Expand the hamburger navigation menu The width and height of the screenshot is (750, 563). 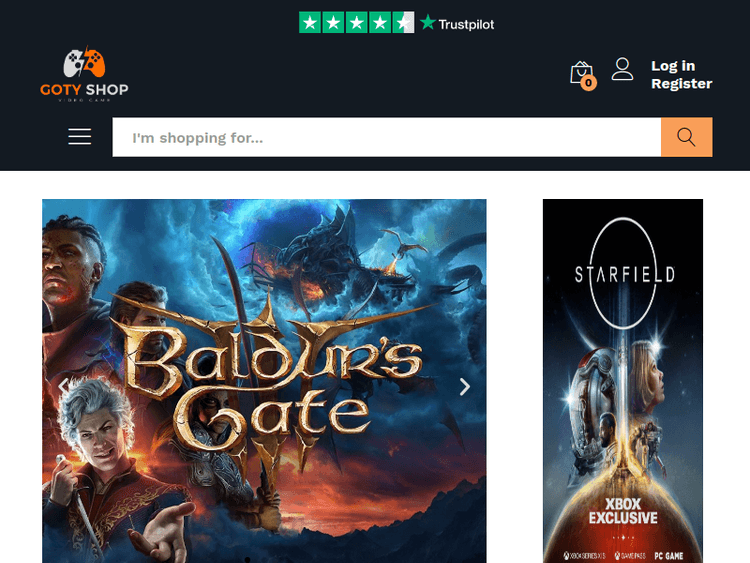[x=80, y=137]
